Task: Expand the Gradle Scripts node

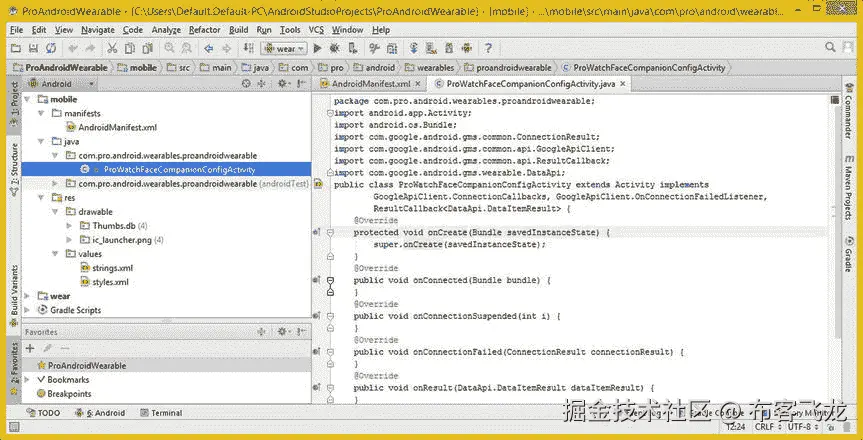Action: (x=27, y=310)
